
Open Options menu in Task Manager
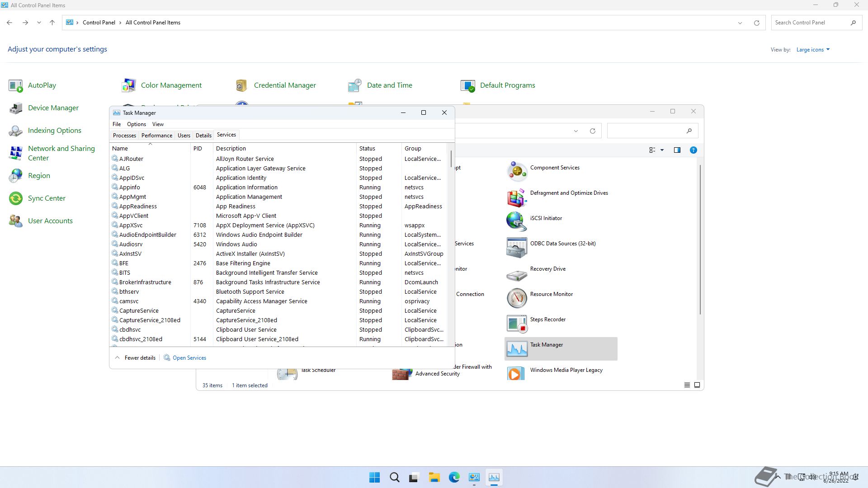(x=137, y=124)
